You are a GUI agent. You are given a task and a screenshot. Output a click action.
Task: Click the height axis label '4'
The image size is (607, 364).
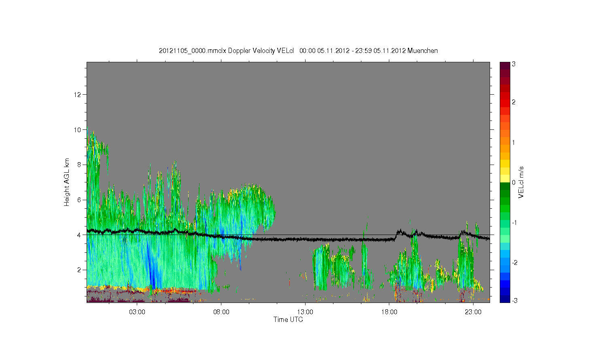[79, 235]
